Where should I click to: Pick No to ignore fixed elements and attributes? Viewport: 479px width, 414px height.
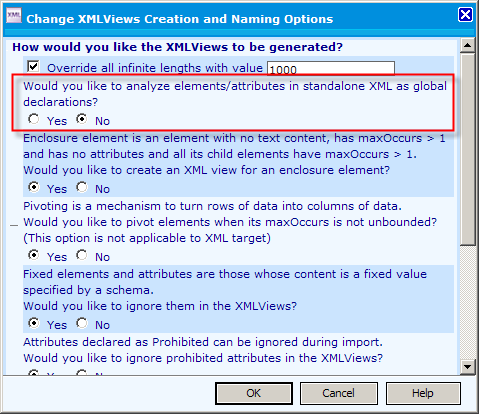(x=81, y=323)
